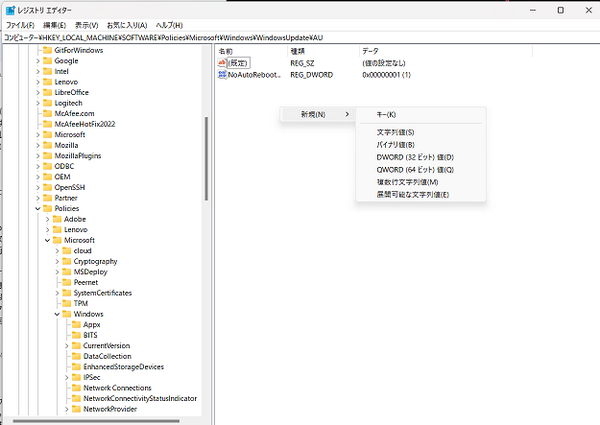Viewport: 600px width, 425px height.
Task: Select the Policies folder icon
Action: click(x=47, y=208)
